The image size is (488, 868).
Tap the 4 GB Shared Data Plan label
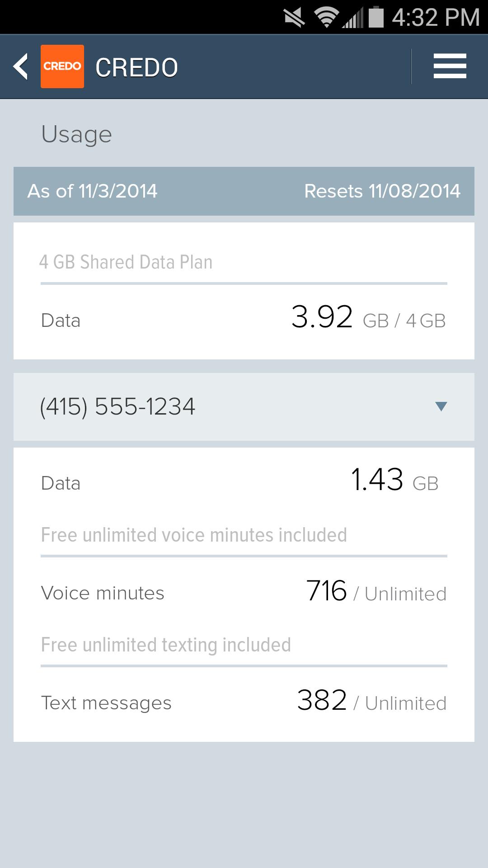coord(126,262)
